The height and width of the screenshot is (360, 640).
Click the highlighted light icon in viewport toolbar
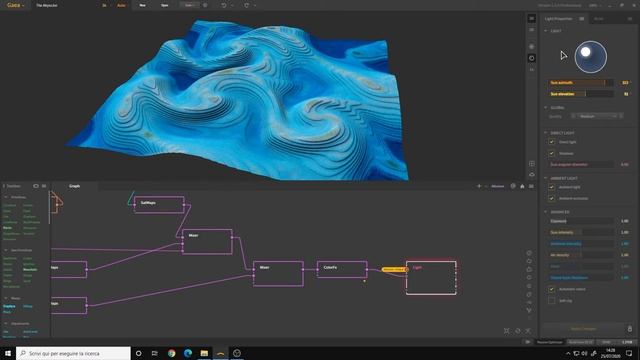point(531,58)
